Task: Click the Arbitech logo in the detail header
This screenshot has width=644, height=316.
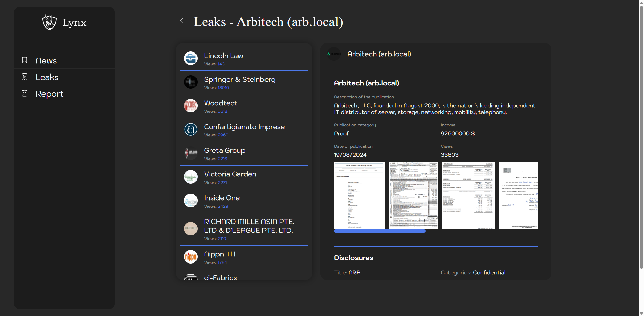Action: (x=334, y=54)
